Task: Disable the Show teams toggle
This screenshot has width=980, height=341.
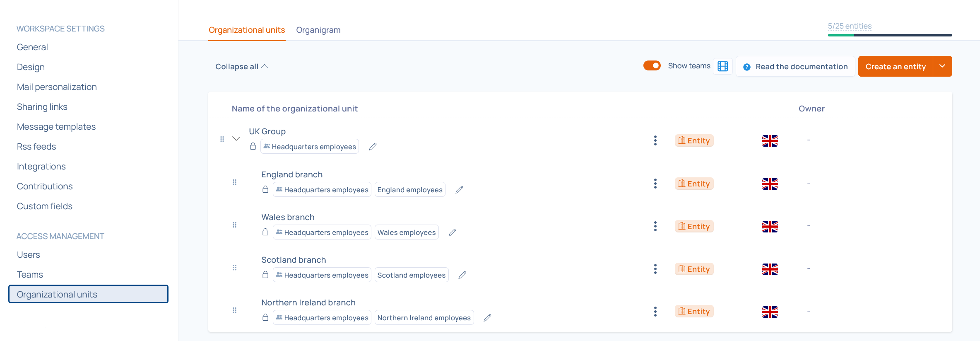Action: point(652,66)
